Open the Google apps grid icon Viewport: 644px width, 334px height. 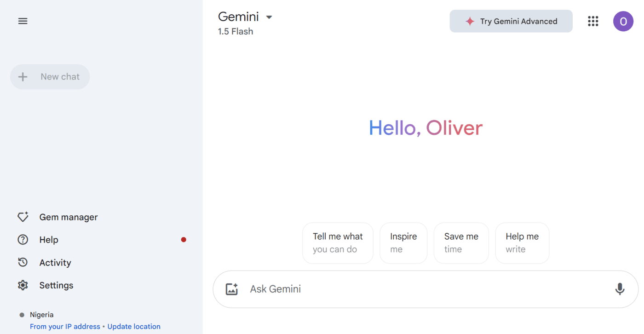tap(593, 21)
